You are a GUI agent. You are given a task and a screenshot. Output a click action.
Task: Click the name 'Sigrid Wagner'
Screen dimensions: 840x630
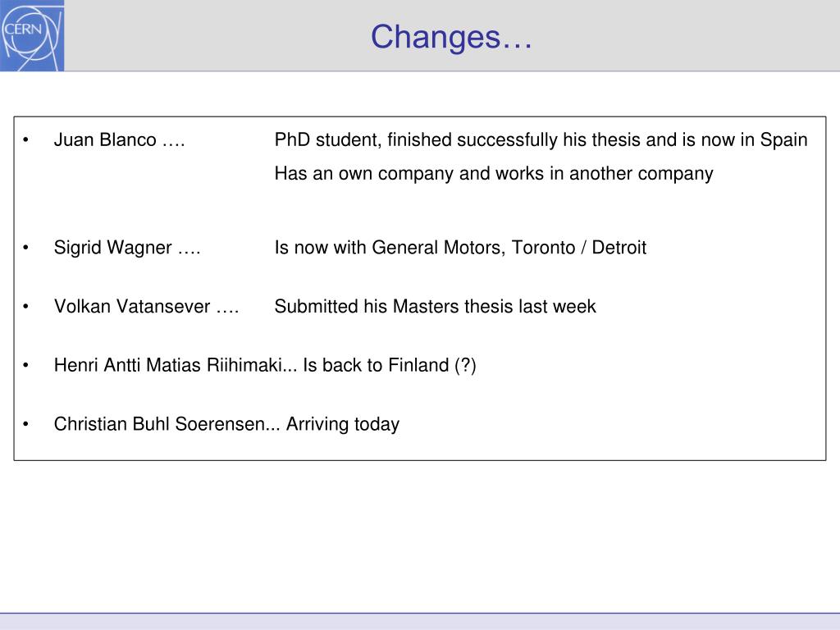point(112,248)
